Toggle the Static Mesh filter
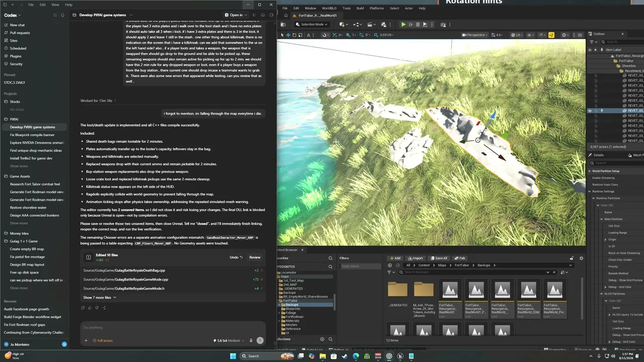Viewport: 644px width, 362px height. click(360, 266)
